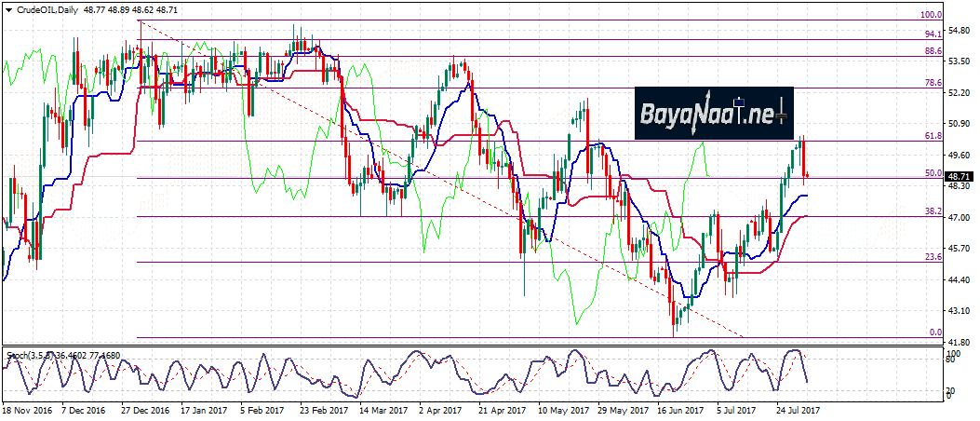Select the 2 Apr 2017 date marker
Screen dimensions: 980x421
[x=439, y=409]
